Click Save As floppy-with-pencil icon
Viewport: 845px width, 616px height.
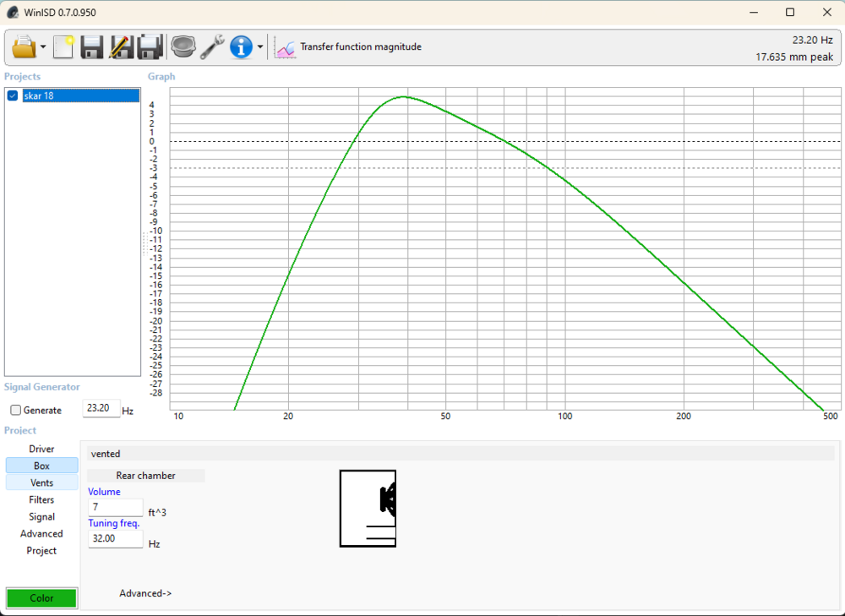point(121,46)
